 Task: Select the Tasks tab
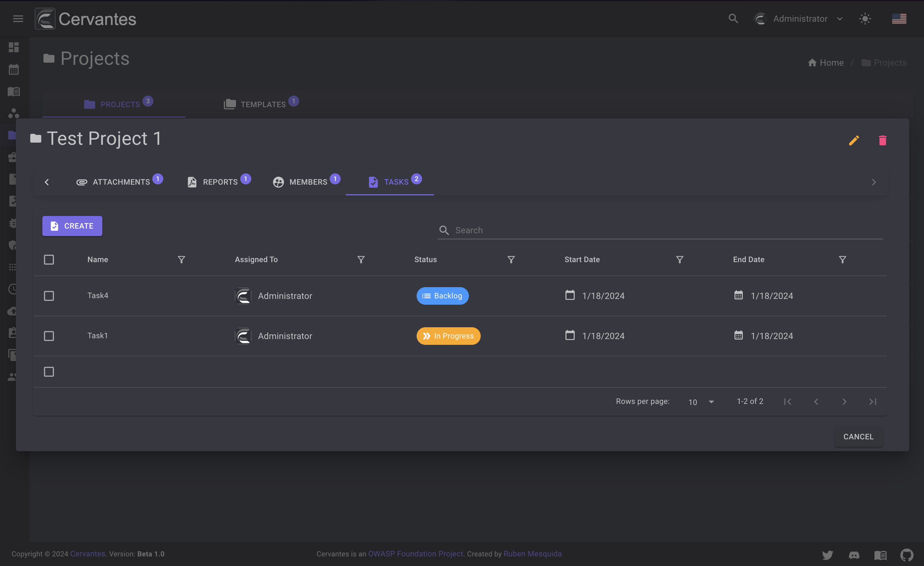pyautogui.click(x=390, y=182)
